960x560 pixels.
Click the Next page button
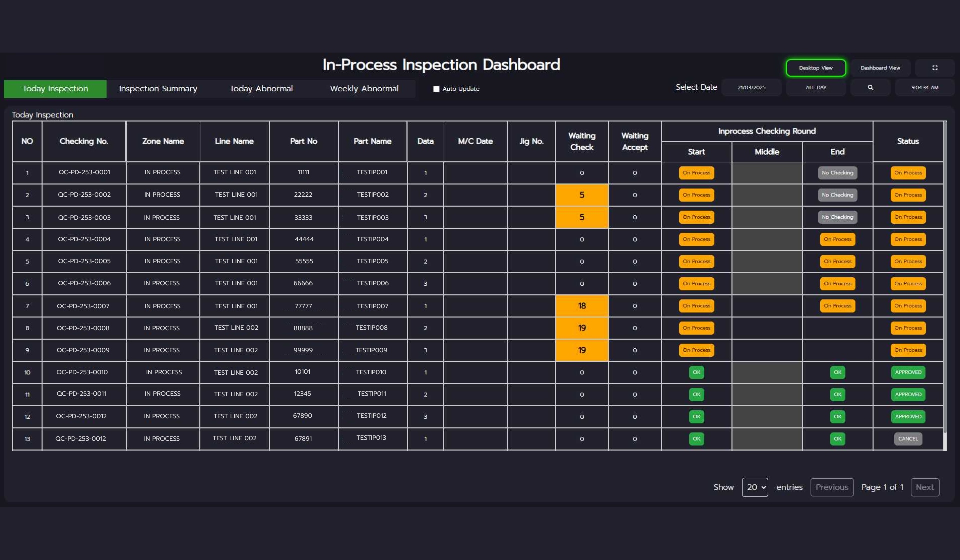tap(924, 487)
